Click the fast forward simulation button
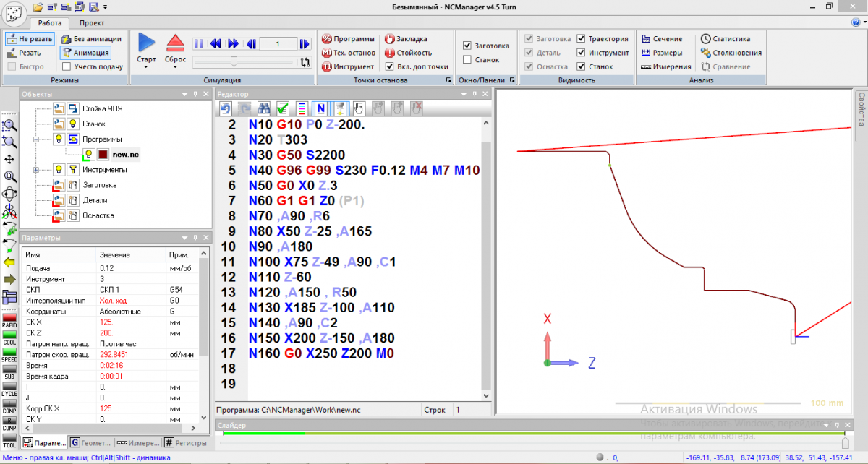Image resolution: width=868 pixels, height=464 pixels. 234,44
